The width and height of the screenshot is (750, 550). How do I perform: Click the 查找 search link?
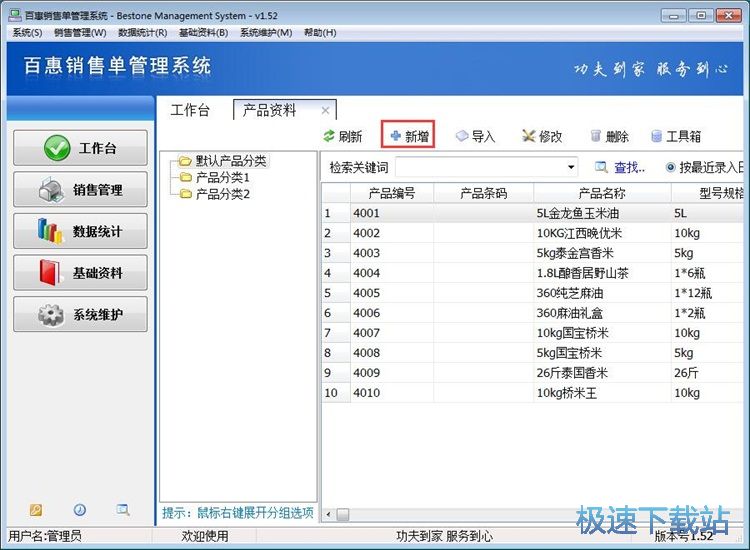[621, 168]
